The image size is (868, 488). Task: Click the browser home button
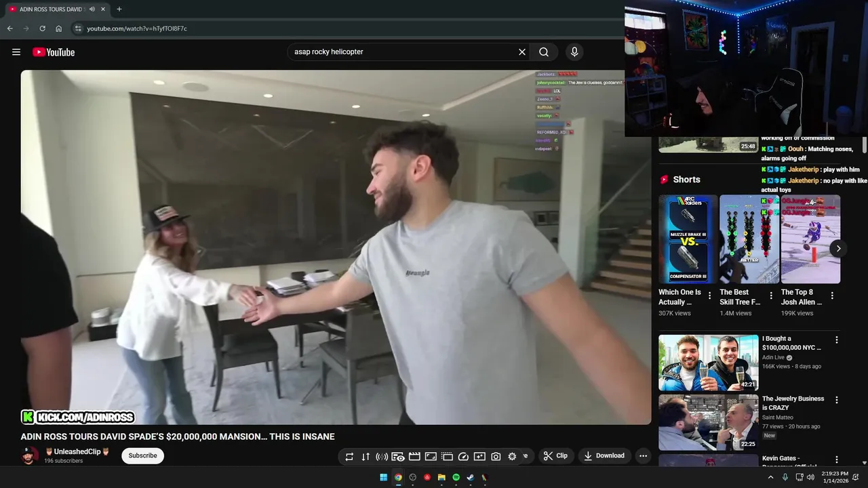[x=58, y=28]
